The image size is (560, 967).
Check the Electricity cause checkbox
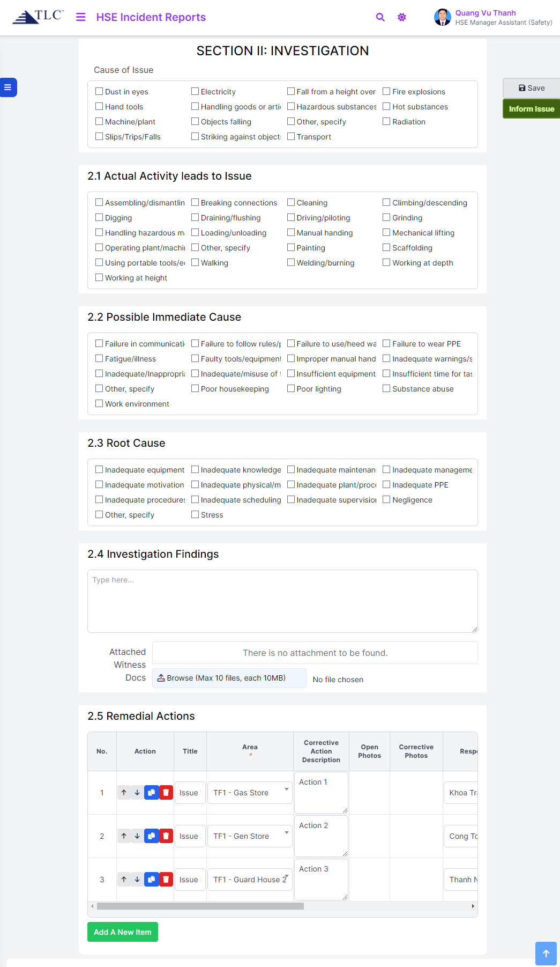(x=195, y=92)
